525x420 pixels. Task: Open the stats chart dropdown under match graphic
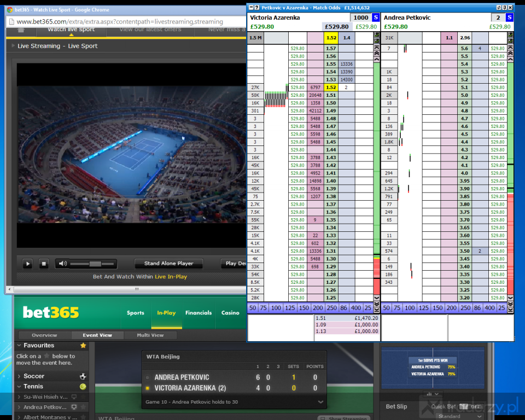(x=433, y=394)
